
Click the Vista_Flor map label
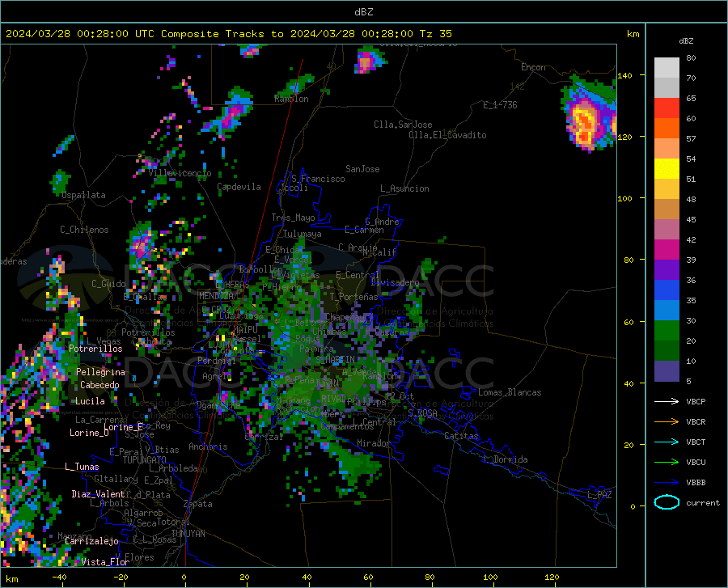coord(105,562)
